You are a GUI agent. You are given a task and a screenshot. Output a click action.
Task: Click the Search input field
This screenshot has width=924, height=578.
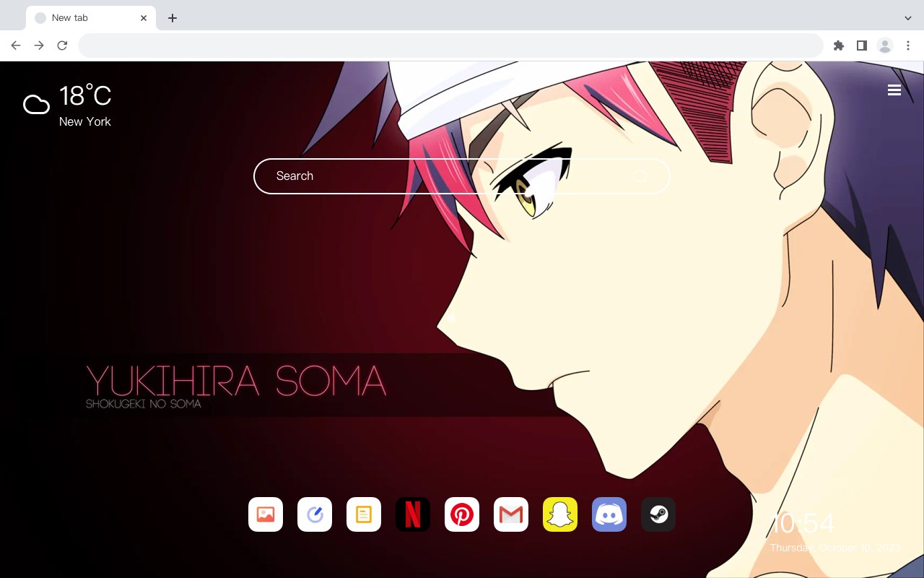[462, 176]
